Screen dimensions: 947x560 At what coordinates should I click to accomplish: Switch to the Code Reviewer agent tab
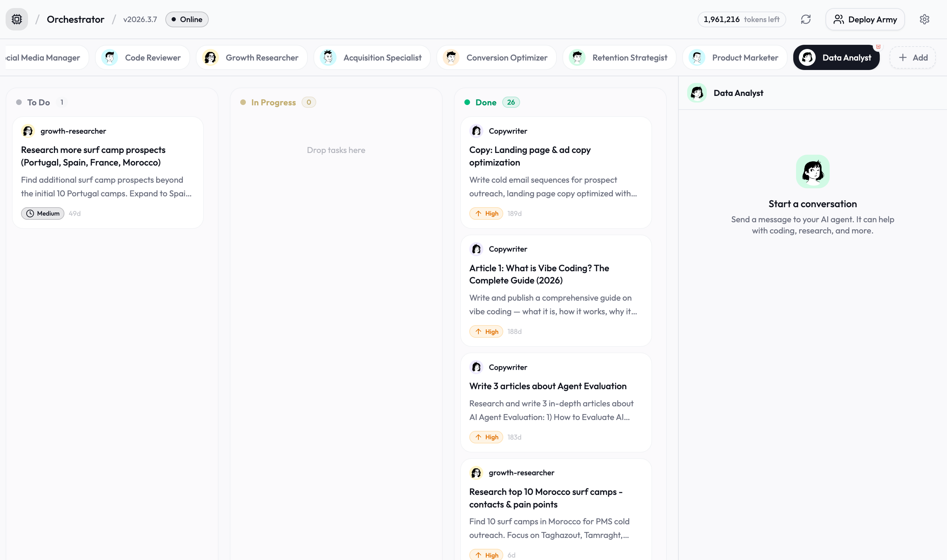142,57
